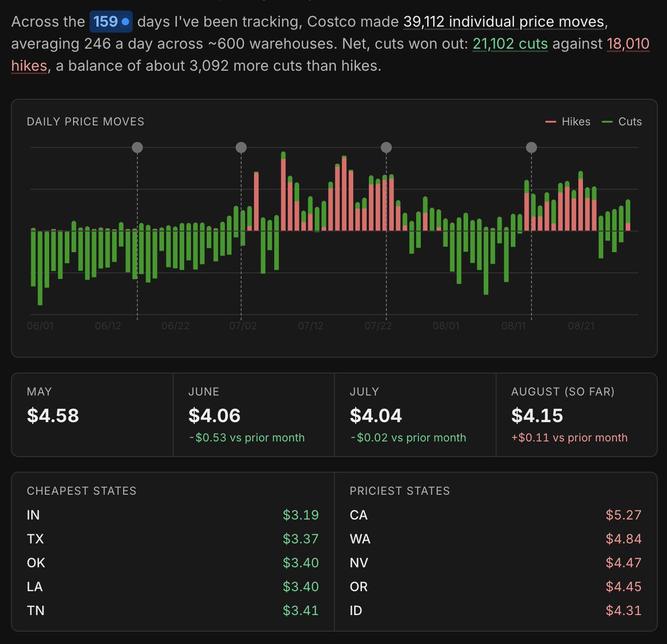667x644 pixels.
Task: Click the August so far $4.15 card
Action: (576, 415)
